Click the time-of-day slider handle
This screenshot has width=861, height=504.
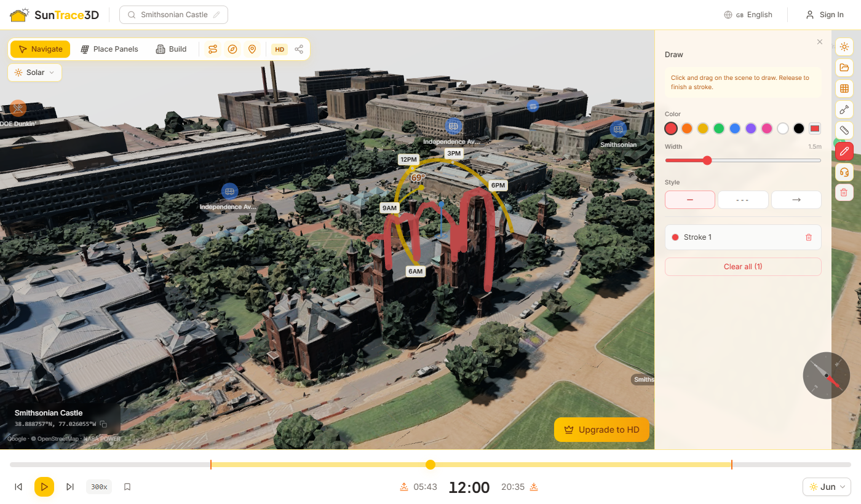pos(430,465)
